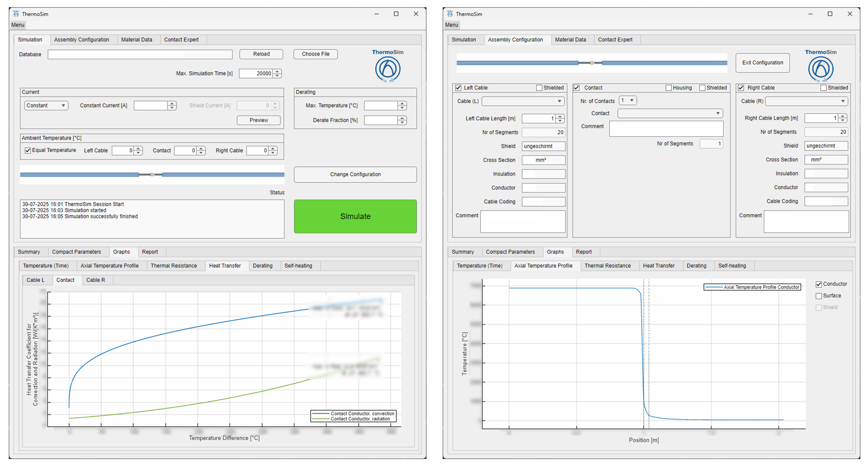The height and width of the screenshot is (467, 868).
Task: Open the Thermal Resistance graph tab in right window
Action: (x=607, y=266)
